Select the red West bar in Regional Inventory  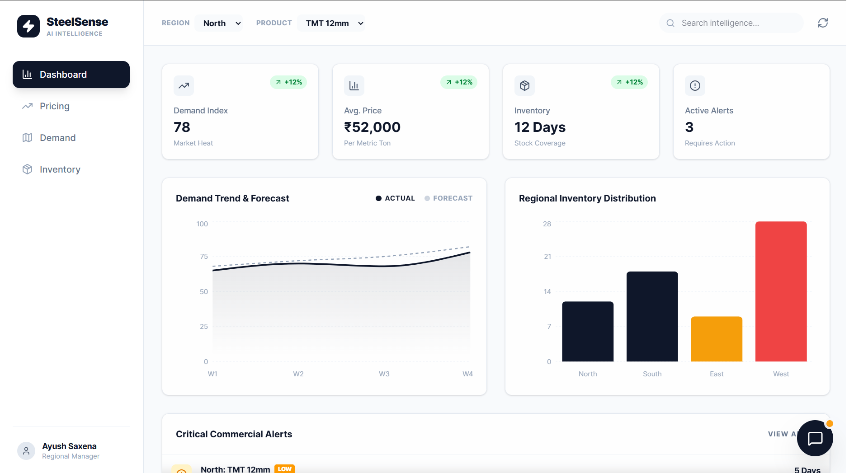[x=781, y=291]
